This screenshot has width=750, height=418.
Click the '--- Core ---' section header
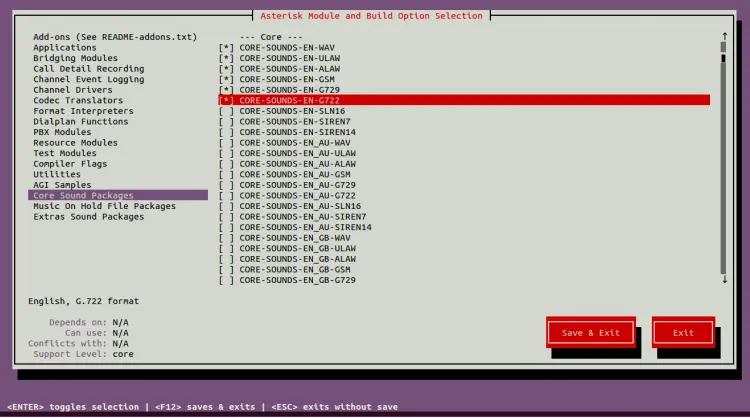(271, 37)
